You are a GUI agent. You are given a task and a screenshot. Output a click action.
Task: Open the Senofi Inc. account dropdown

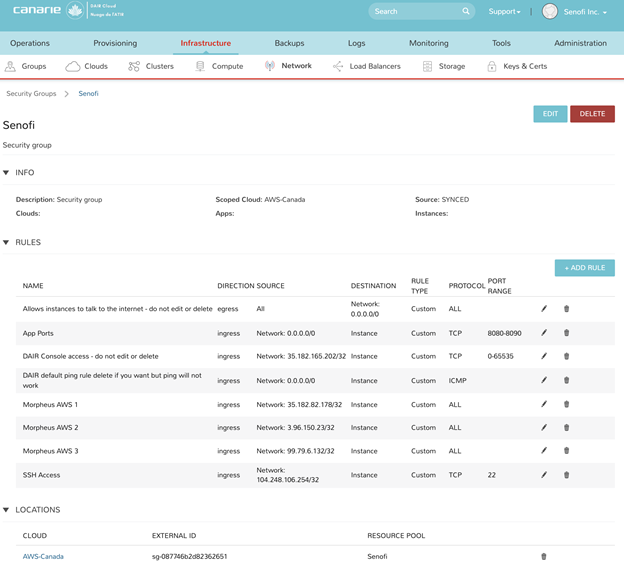pos(586,12)
